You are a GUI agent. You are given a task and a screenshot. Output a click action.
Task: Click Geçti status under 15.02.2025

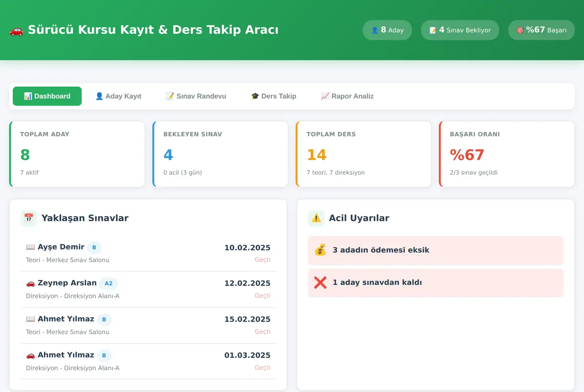(262, 332)
